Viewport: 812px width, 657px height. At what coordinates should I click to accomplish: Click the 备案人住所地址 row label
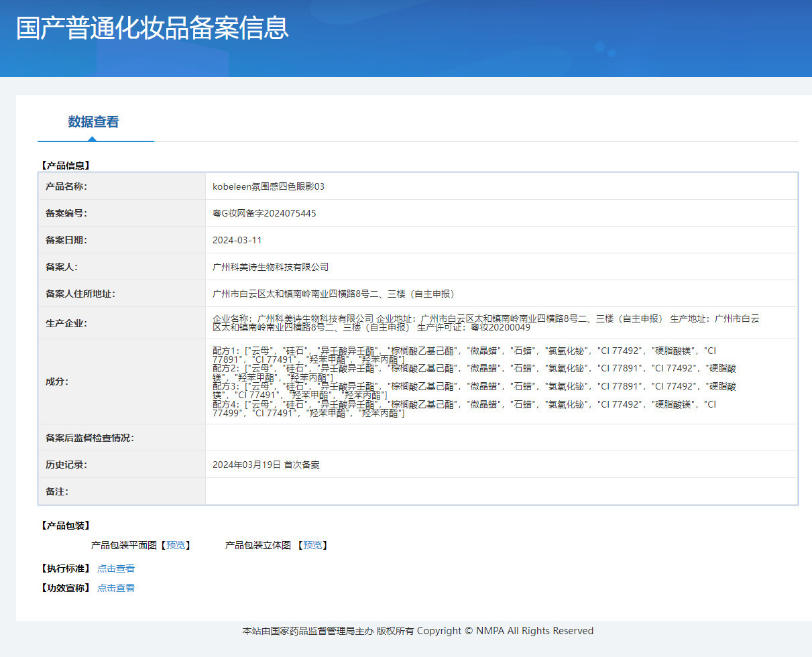[x=80, y=294]
